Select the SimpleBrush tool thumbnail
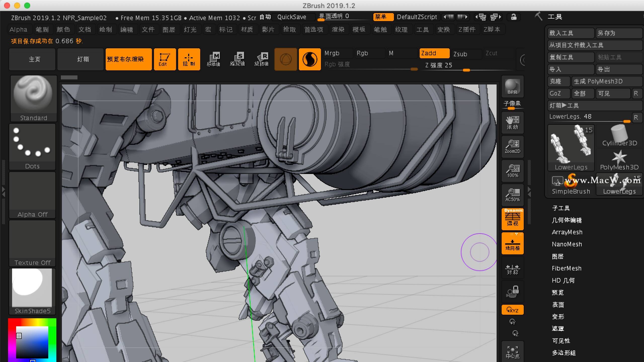 click(x=571, y=184)
